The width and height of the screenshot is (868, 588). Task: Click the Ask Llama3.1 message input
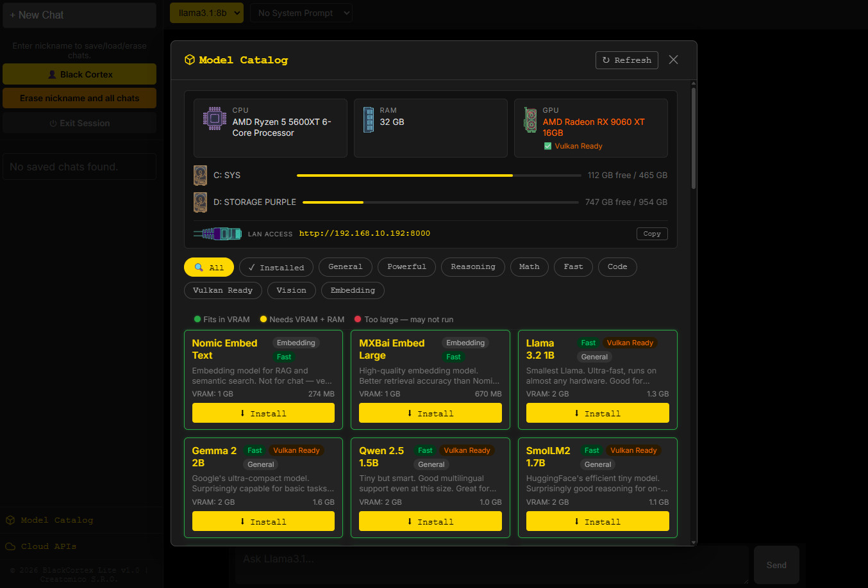492,565
